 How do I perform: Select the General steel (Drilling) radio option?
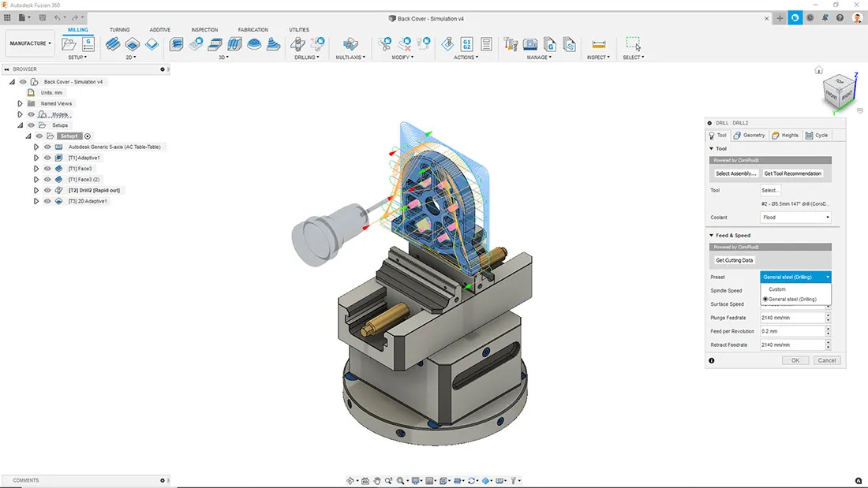[765, 300]
